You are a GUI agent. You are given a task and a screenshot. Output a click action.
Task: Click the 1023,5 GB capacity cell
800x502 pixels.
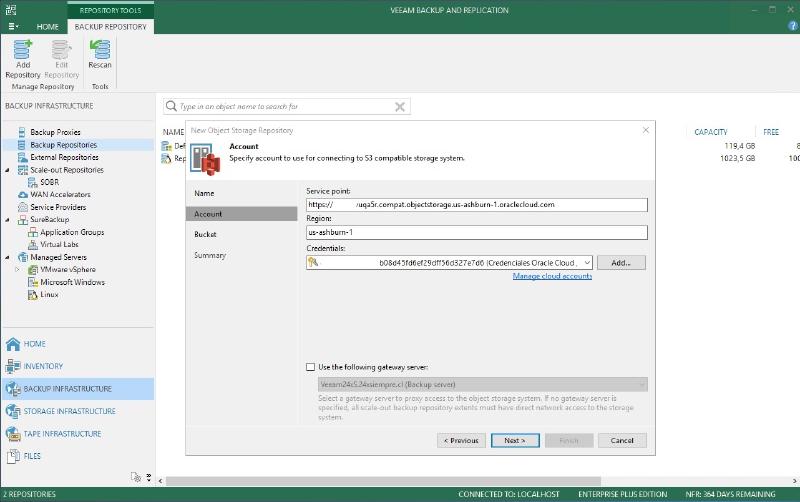pyautogui.click(x=737, y=158)
